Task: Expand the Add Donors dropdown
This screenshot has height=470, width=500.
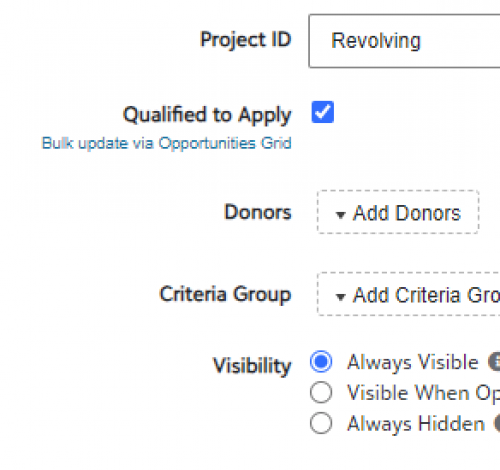Action: pos(398,212)
